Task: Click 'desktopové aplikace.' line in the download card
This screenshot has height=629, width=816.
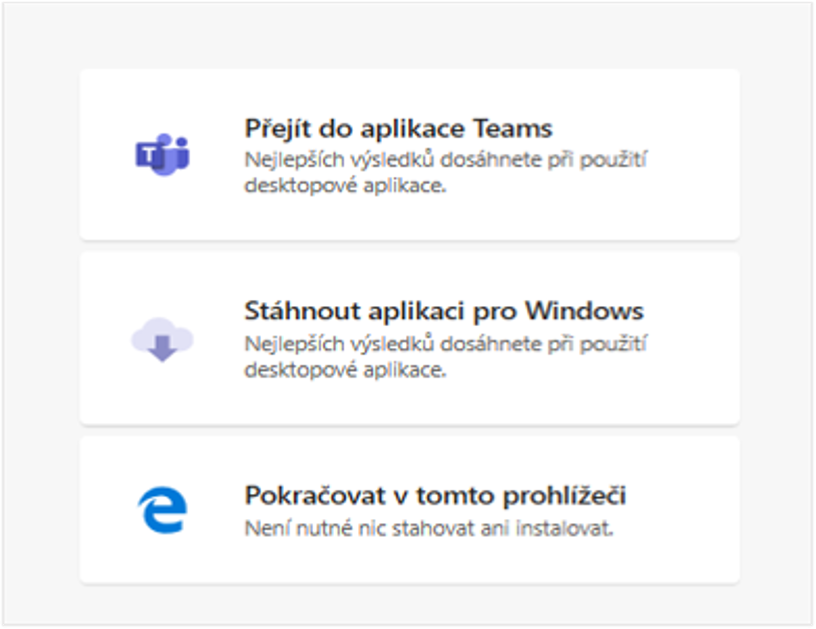Action: [x=346, y=370]
